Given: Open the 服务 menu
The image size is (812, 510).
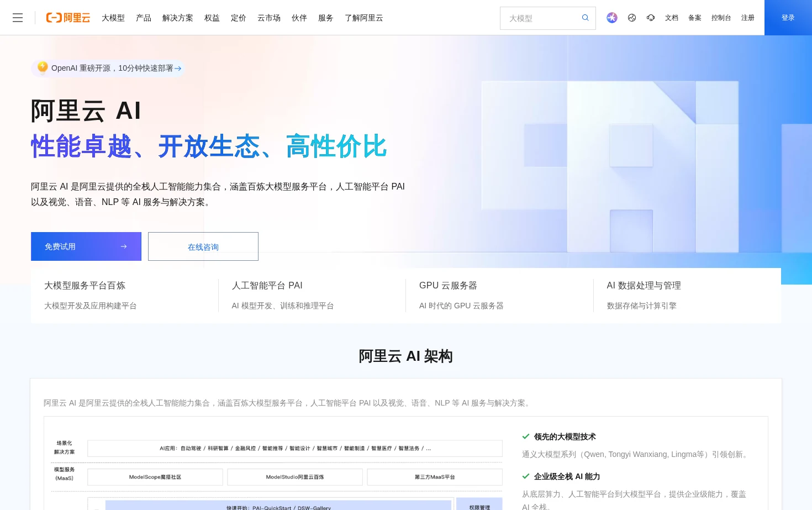Looking at the screenshot, I should click(326, 18).
